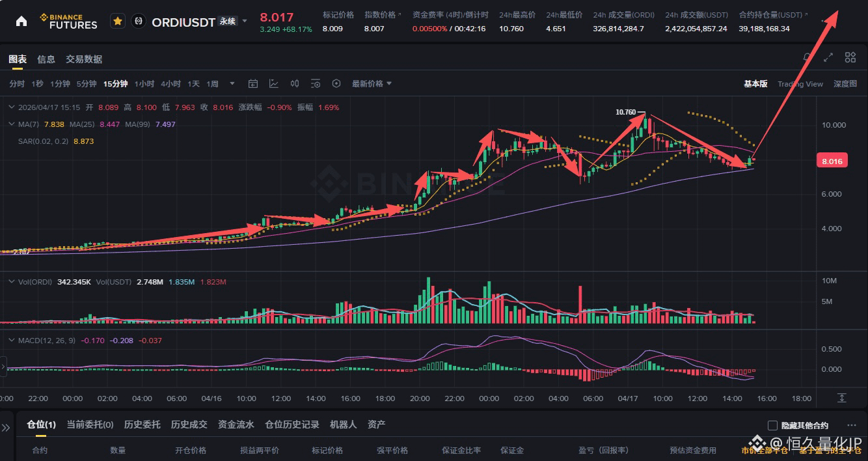Click the hexagon chart settings icon

pyautogui.click(x=336, y=83)
